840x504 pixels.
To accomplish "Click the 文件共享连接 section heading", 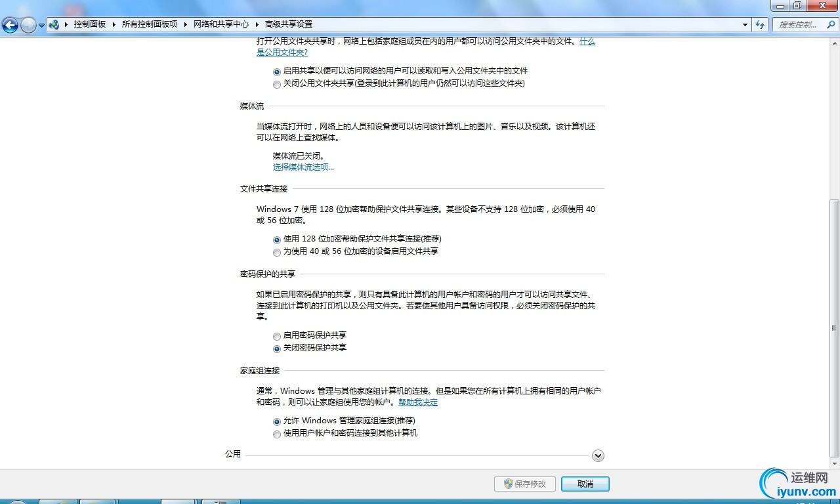I will [264, 188].
